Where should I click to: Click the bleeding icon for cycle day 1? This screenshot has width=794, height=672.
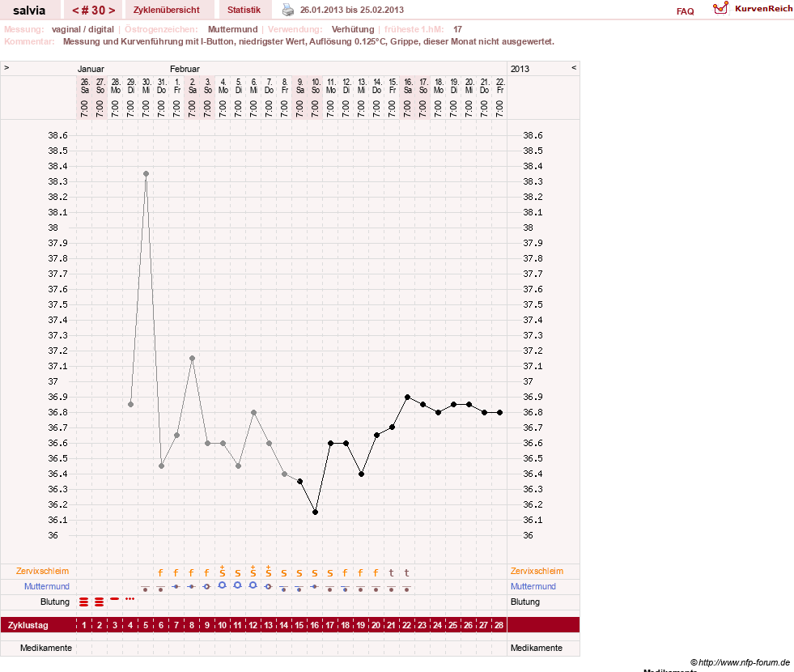84,602
